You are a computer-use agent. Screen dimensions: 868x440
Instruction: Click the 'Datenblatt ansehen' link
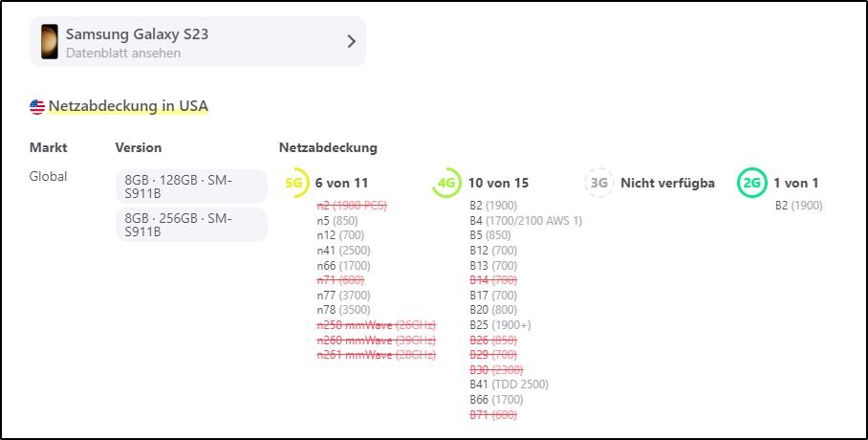(123, 54)
